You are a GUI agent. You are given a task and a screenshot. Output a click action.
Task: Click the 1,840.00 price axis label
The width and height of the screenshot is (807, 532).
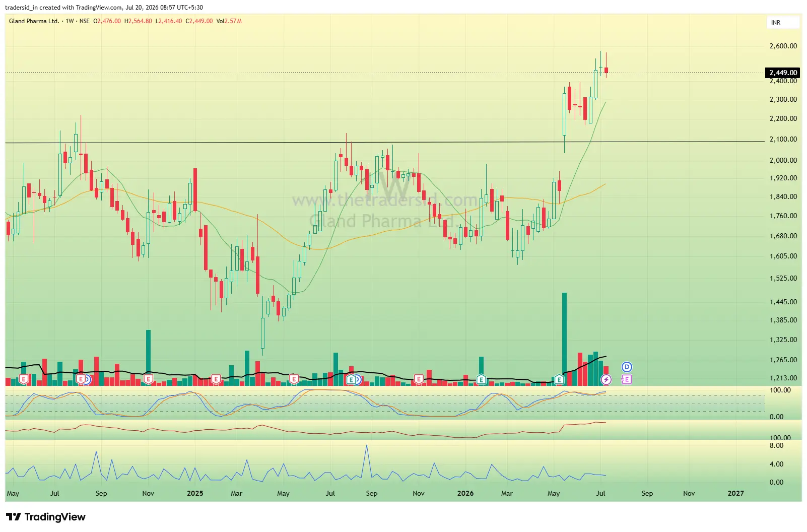[783, 196]
